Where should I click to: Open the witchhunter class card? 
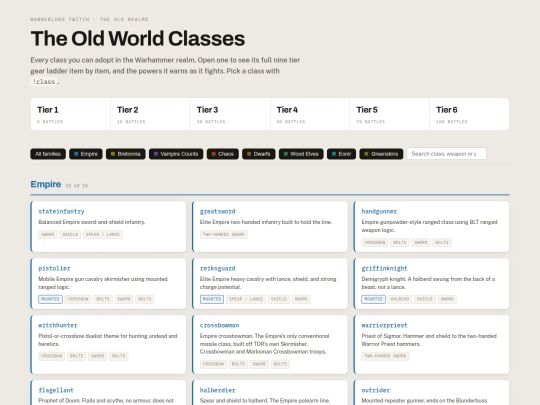pyautogui.click(x=108, y=344)
